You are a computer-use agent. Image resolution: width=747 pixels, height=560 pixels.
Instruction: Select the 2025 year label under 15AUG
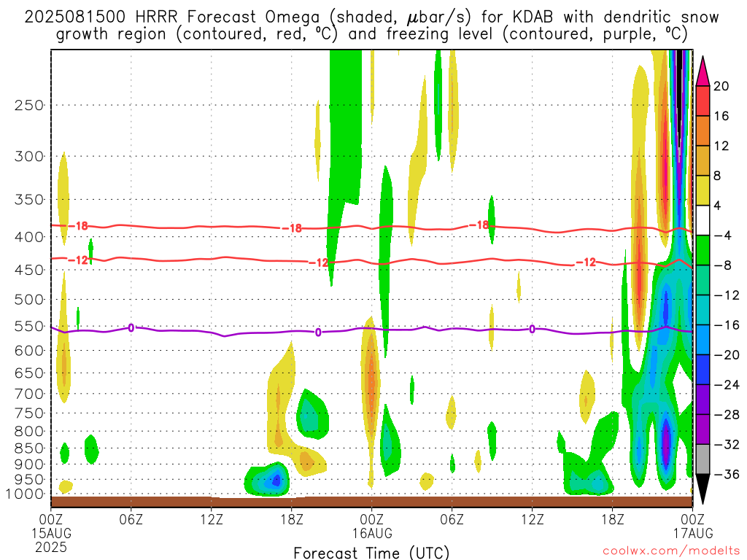click(x=52, y=547)
